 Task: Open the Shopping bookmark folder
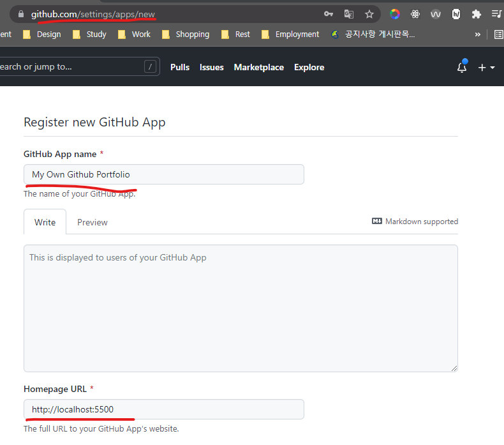click(x=186, y=34)
